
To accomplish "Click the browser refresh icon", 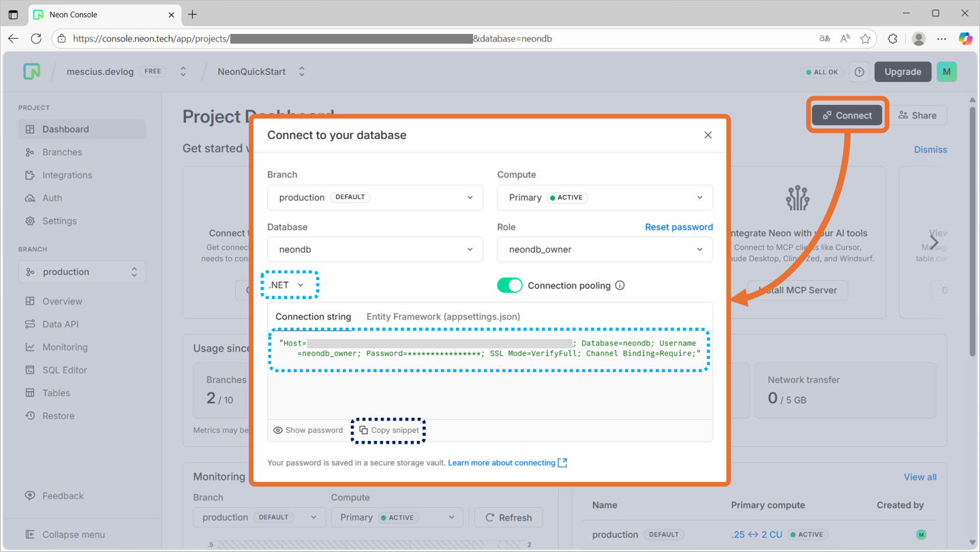I will [36, 39].
